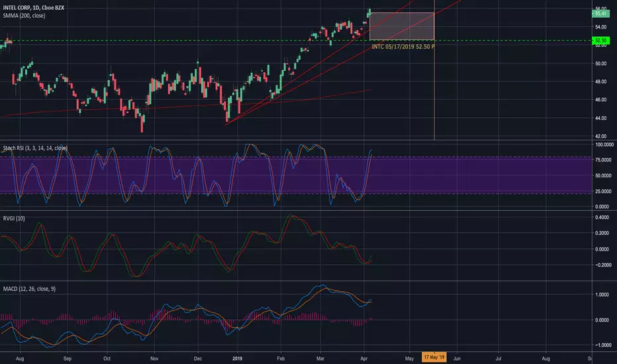Click the 46.00 price axis label
This screenshot has height=364, width=617.
(x=600, y=100)
